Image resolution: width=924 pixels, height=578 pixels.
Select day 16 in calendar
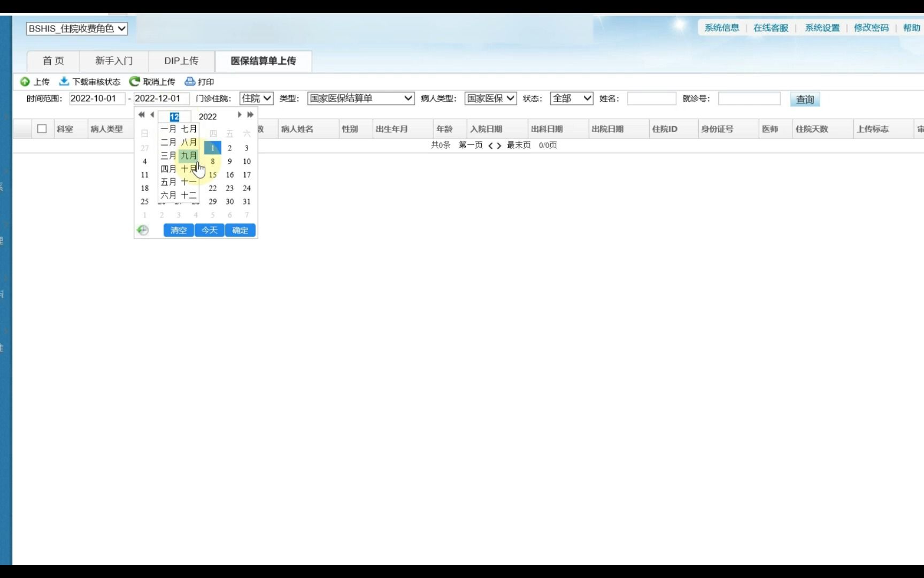tap(229, 174)
